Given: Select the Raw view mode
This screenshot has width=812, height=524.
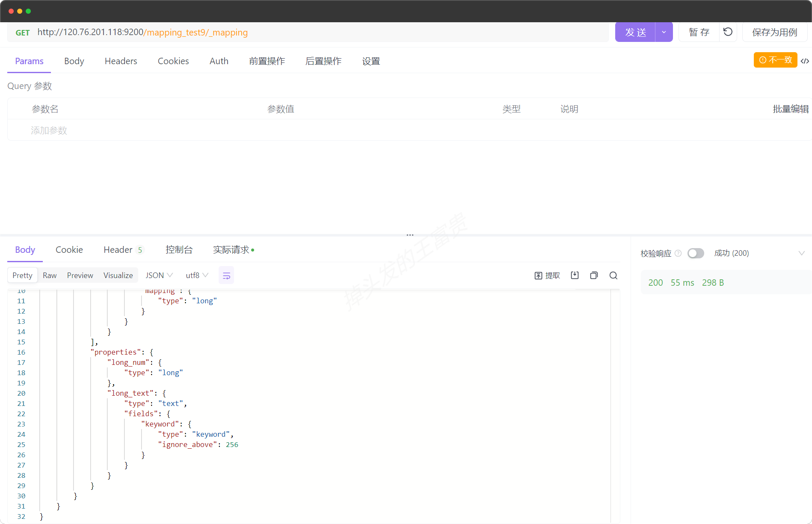Looking at the screenshot, I should [x=50, y=275].
